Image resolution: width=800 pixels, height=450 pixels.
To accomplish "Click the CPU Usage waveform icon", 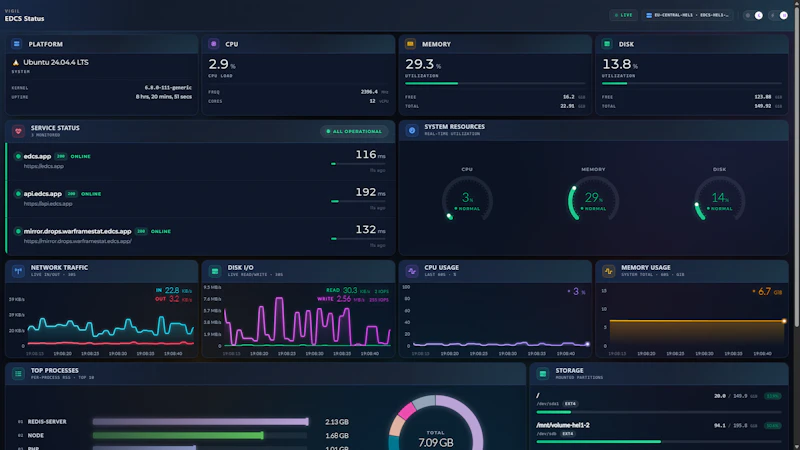I will [412, 271].
